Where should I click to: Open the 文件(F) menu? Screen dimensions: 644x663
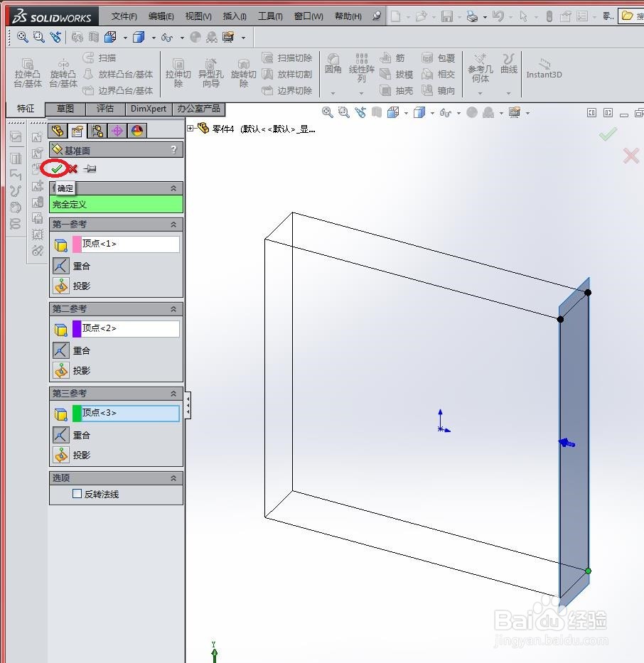pos(124,16)
